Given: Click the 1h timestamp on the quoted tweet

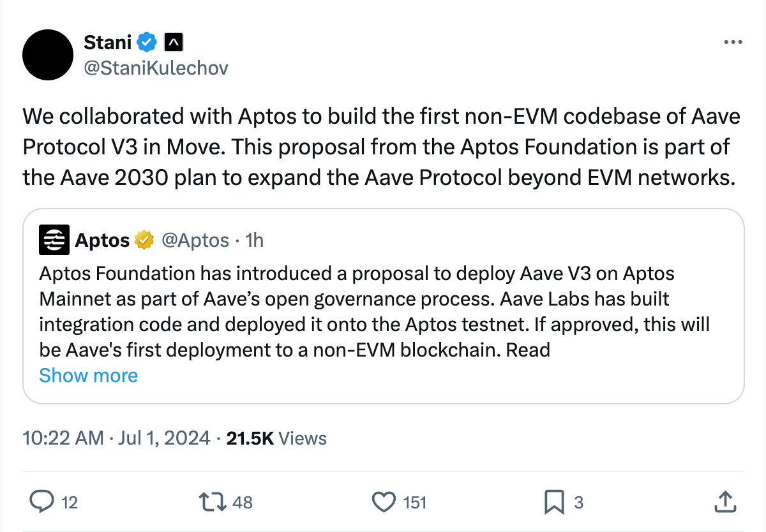Looking at the screenshot, I should (x=255, y=240).
